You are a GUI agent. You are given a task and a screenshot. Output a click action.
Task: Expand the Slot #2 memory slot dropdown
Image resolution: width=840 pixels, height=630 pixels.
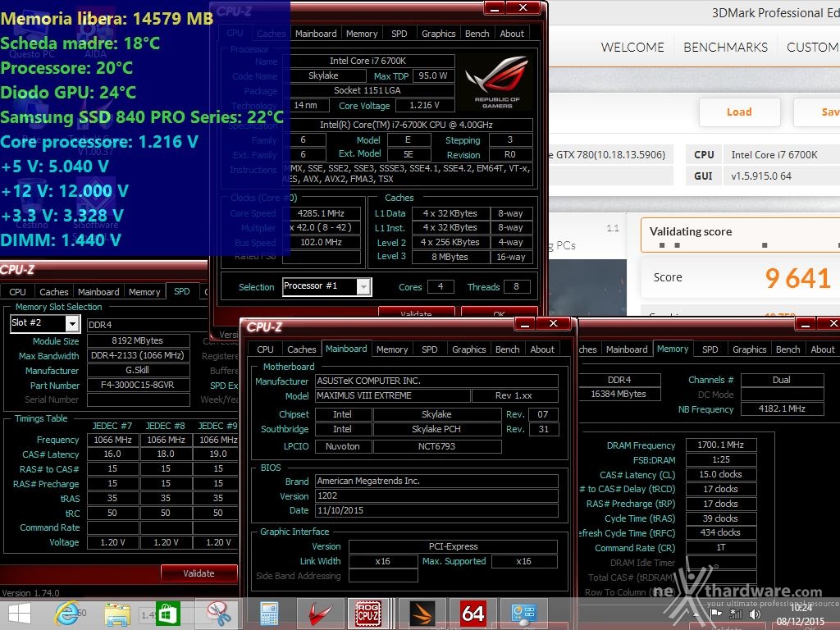72,323
